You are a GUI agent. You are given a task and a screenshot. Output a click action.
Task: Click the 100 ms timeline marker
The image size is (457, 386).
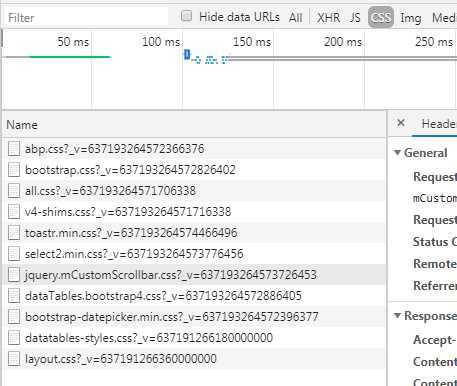[161, 42]
